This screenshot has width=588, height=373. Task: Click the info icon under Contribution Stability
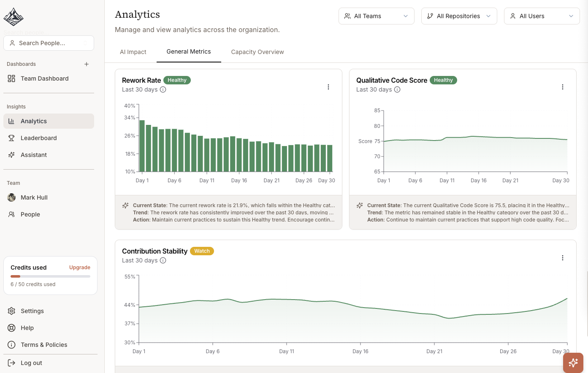click(x=163, y=260)
